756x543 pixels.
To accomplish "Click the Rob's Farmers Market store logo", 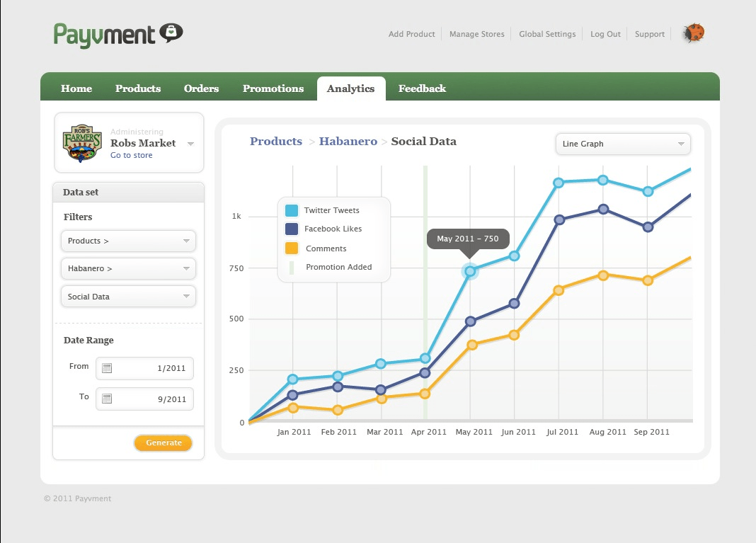I will coord(81,143).
